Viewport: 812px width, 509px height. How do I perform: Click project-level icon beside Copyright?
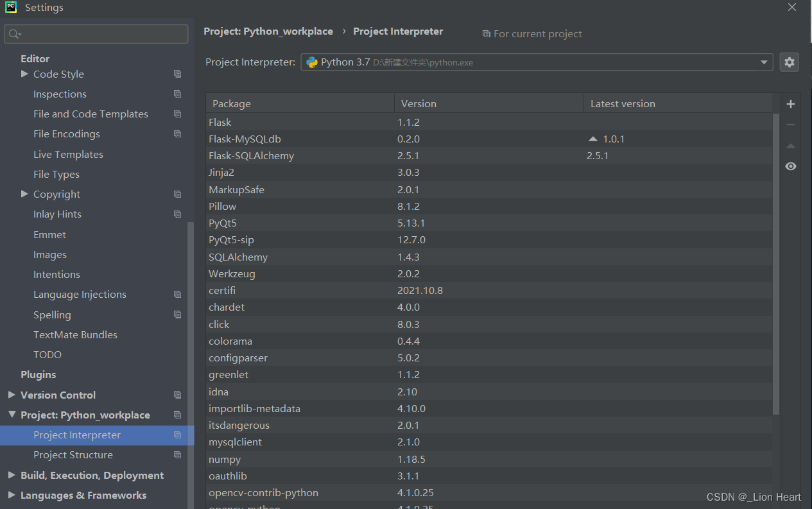click(178, 194)
